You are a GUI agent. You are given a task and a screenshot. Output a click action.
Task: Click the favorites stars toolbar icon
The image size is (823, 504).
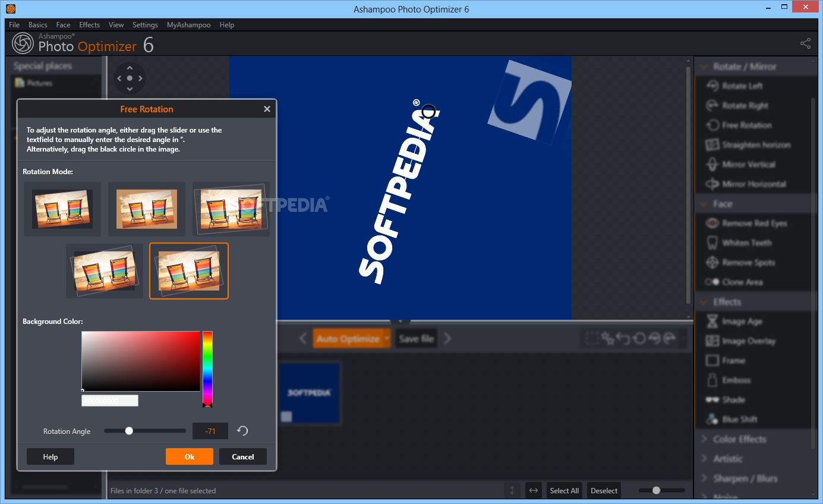[607, 338]
